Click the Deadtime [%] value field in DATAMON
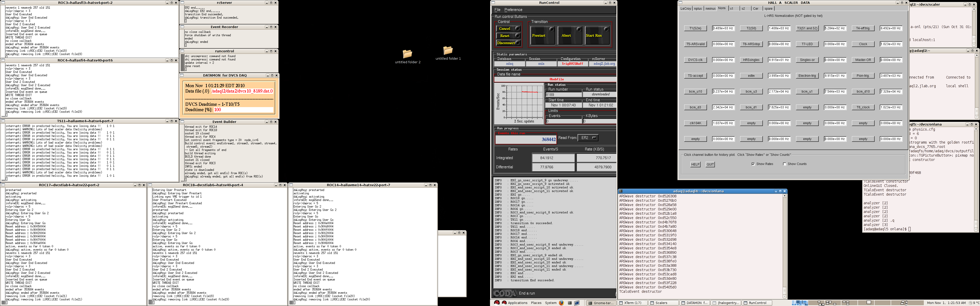Screen dimensions: 980x306 pos(243,110)
